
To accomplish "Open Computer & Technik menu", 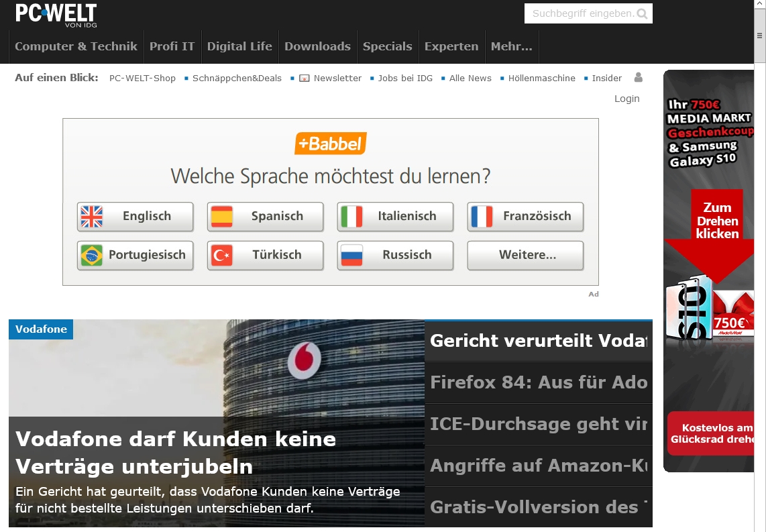I will (x=76, y=46).
